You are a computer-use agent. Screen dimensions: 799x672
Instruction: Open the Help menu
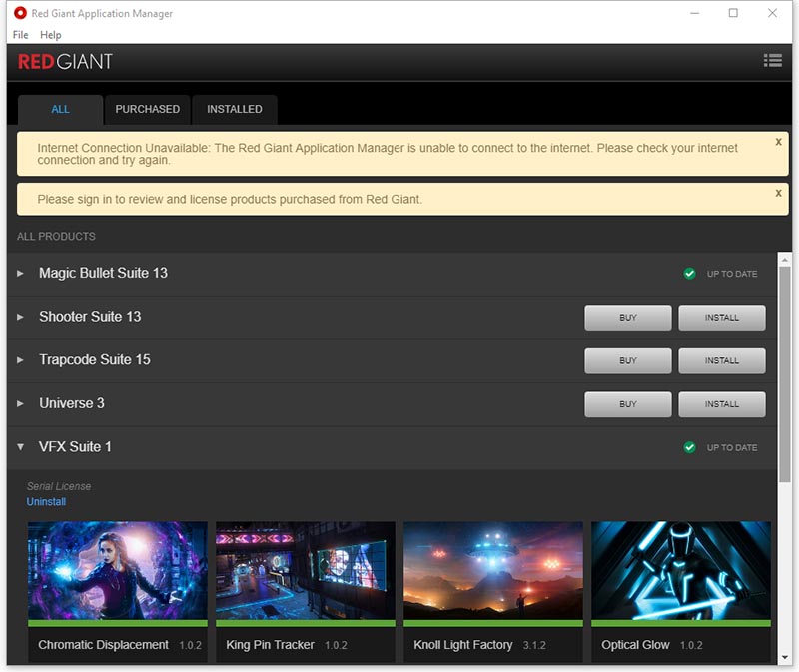[51, 35]
